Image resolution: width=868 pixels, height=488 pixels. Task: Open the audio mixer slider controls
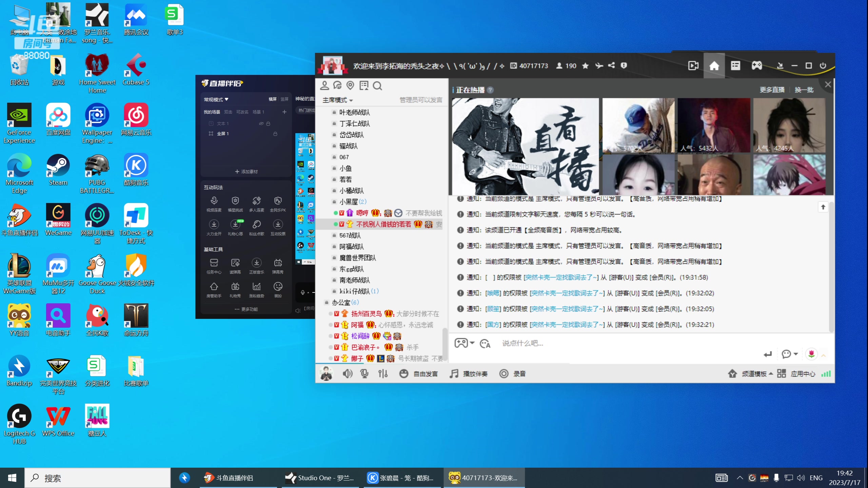tap(382, 373)
